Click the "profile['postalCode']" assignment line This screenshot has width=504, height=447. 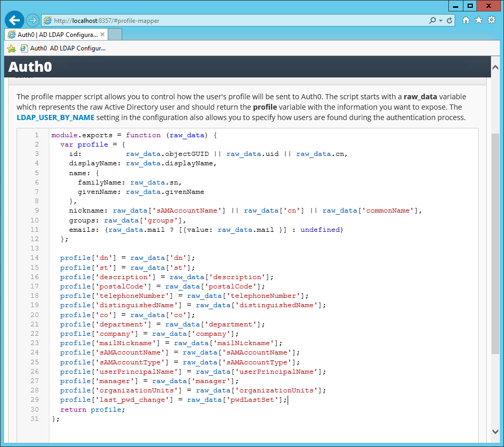click(x=162, y=286)
